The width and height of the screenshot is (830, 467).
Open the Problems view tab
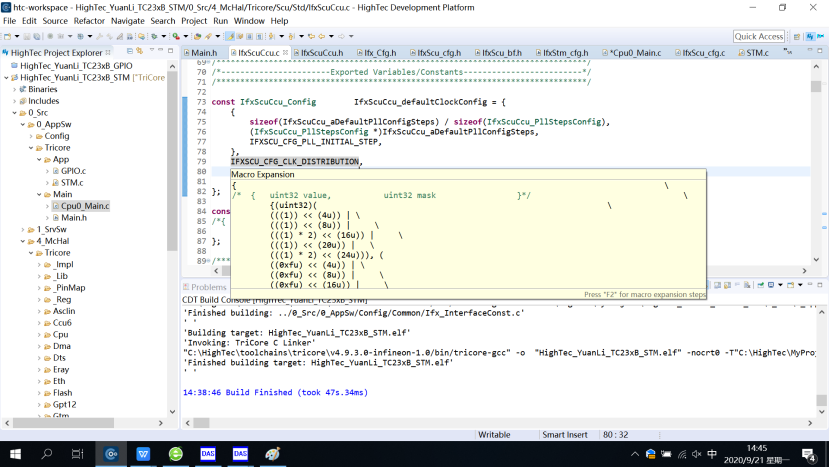click(205, 287)
